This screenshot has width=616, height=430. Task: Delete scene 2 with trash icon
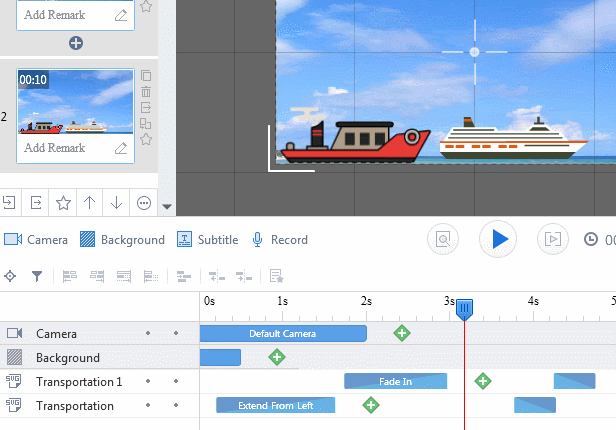(x=146, y=91)
